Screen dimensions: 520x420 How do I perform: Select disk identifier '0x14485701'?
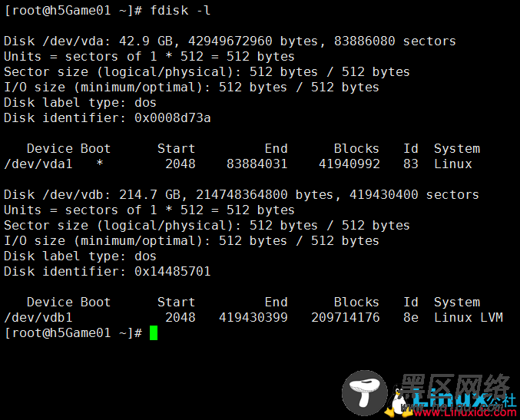point(173,272)
